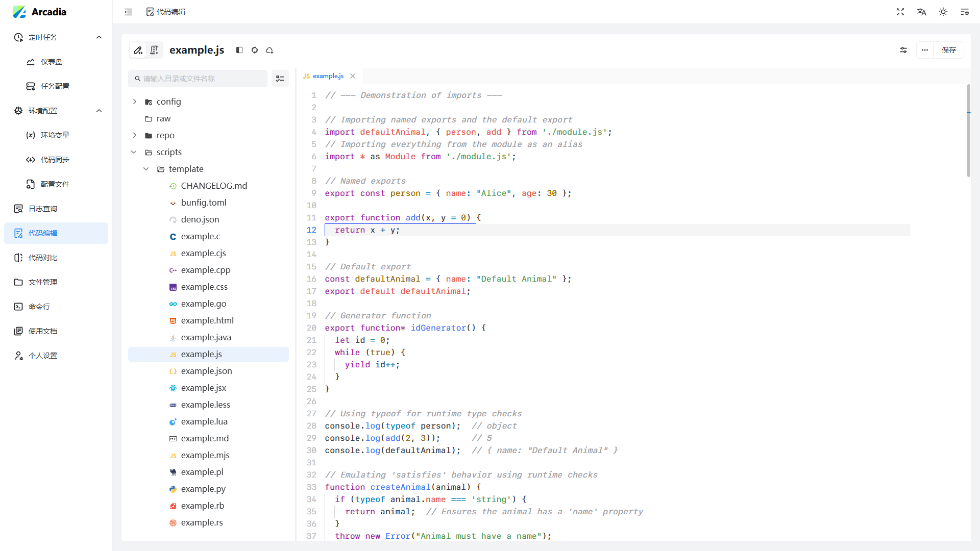Toggle the file tree sidebar panel icon

(239, 50)
